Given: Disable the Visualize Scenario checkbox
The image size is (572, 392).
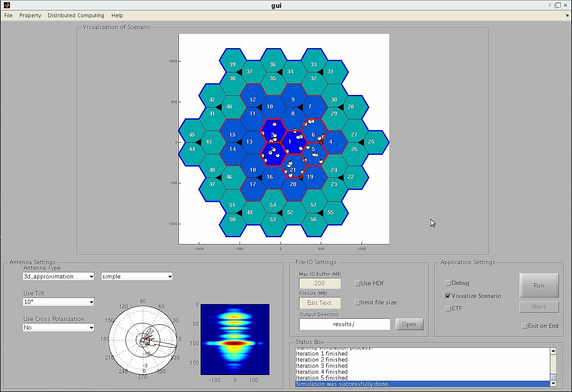Looking at the screenshot, I should click(x=448, y=296).
